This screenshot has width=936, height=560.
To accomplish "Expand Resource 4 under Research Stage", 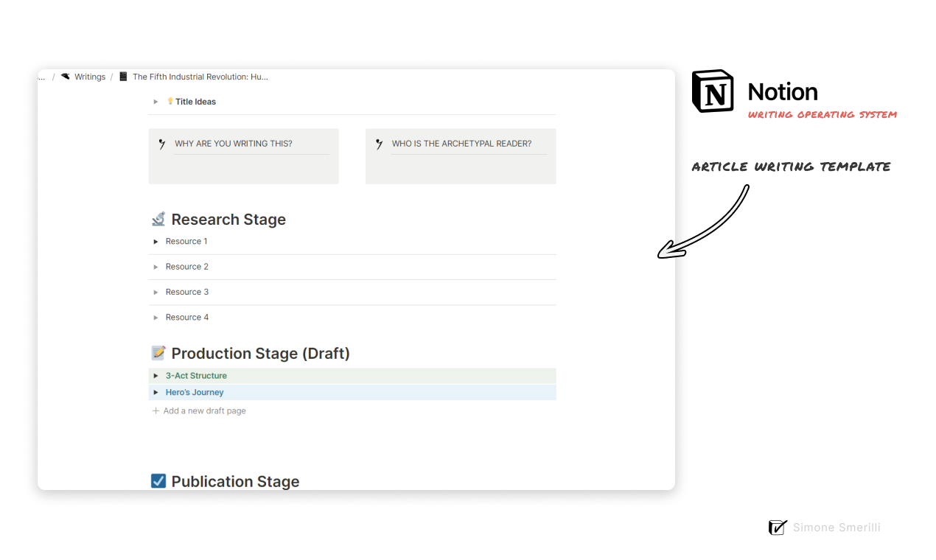I will pyautogui.click(x=156, y=317).
